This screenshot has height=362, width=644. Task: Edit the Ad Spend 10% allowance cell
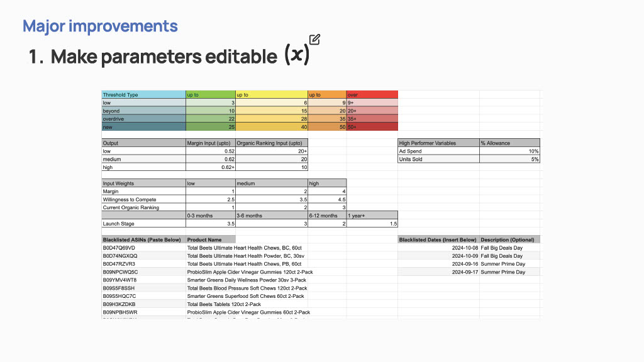[509, 151]
